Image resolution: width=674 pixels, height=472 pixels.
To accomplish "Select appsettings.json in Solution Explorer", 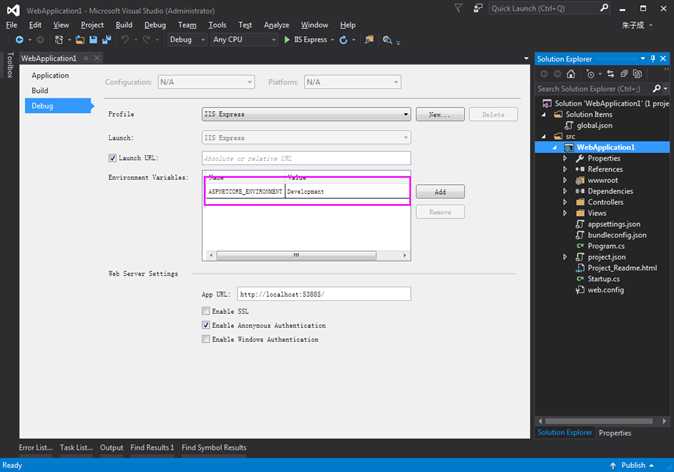I will pos(613,224).
